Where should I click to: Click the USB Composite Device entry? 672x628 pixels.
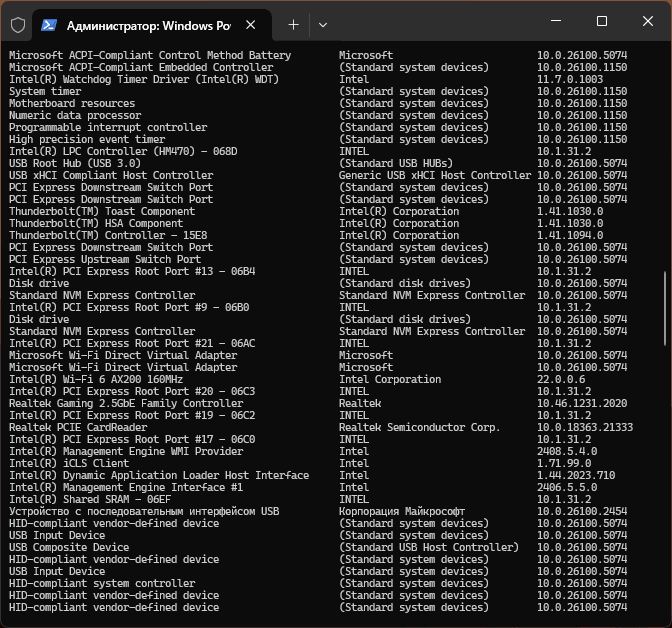coord(68,548)
